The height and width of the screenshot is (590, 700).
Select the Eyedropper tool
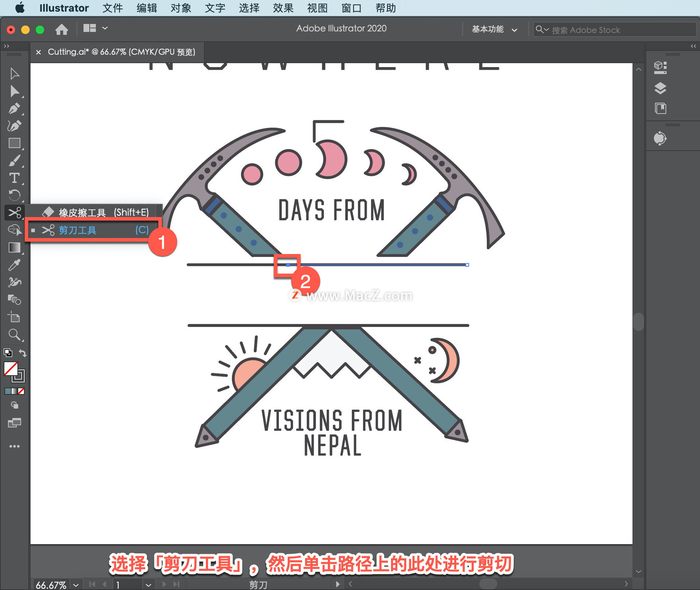pyautogui.click(x=14, y=265)
